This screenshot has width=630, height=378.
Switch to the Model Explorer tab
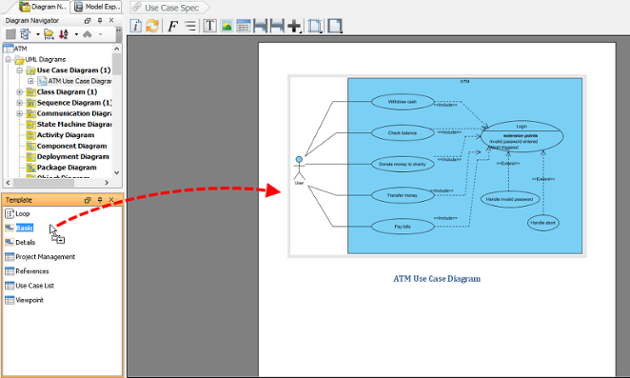click(x=96, y=7)
